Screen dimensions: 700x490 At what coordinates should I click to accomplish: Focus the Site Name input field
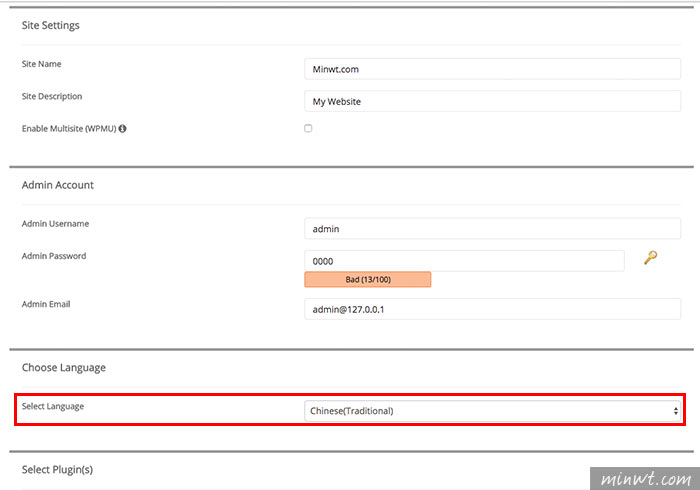tap(492, 69)
